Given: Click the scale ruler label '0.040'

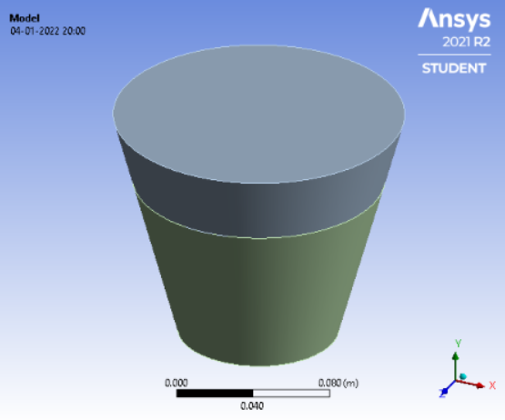Looking at the screenshot, I should point(252,405).
